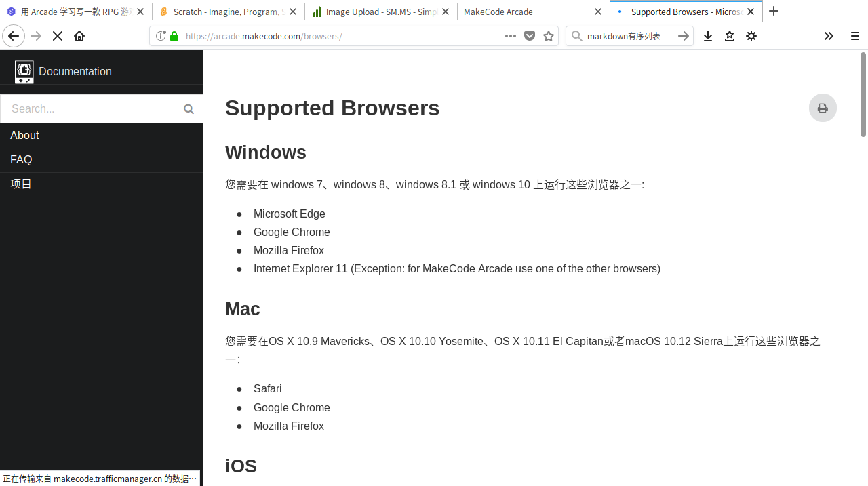
Task: Print the Supported Browsers page
Action: tap(823, 108)
